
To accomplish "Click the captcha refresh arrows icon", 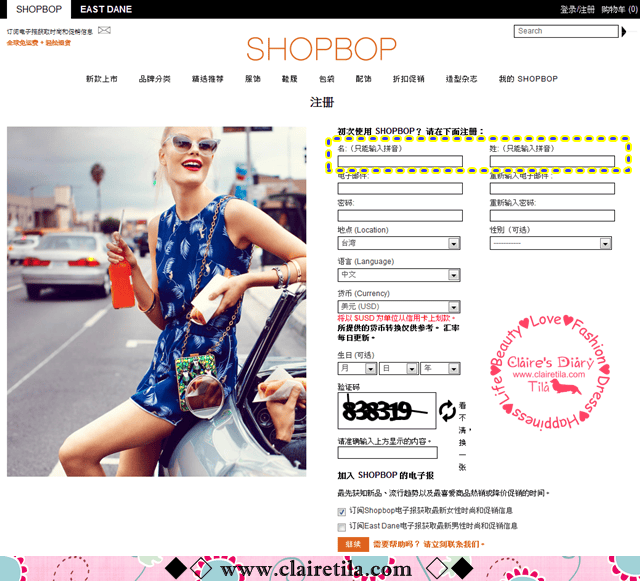I will point(446,410).
